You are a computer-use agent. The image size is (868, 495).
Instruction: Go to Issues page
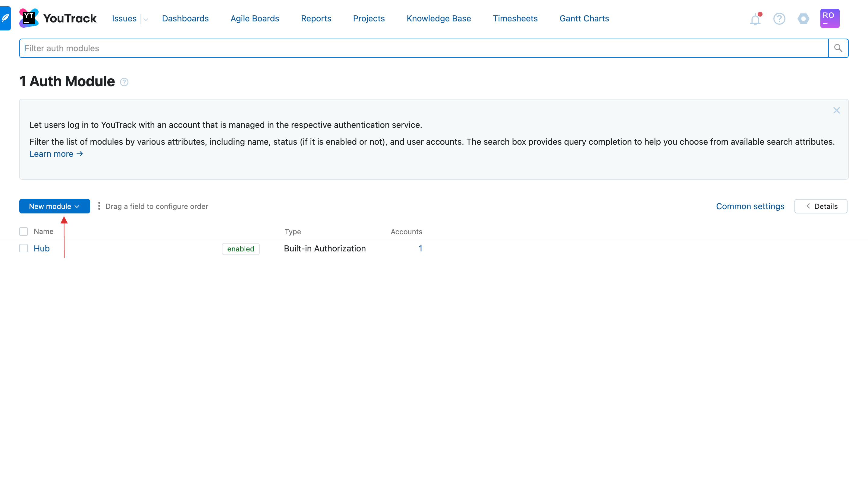click(x=124, y=18)
